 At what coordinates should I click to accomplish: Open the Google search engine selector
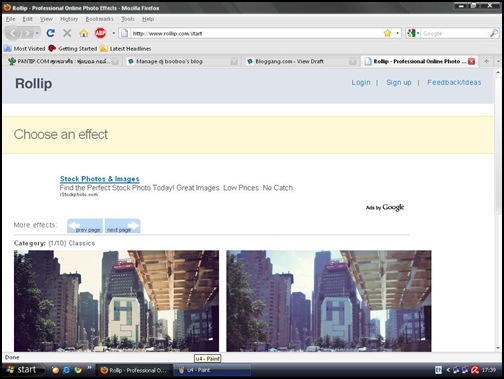point(413,33)
